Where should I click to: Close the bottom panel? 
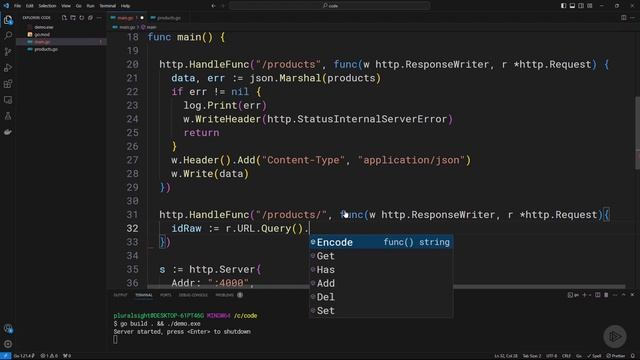tap(632, 295)
